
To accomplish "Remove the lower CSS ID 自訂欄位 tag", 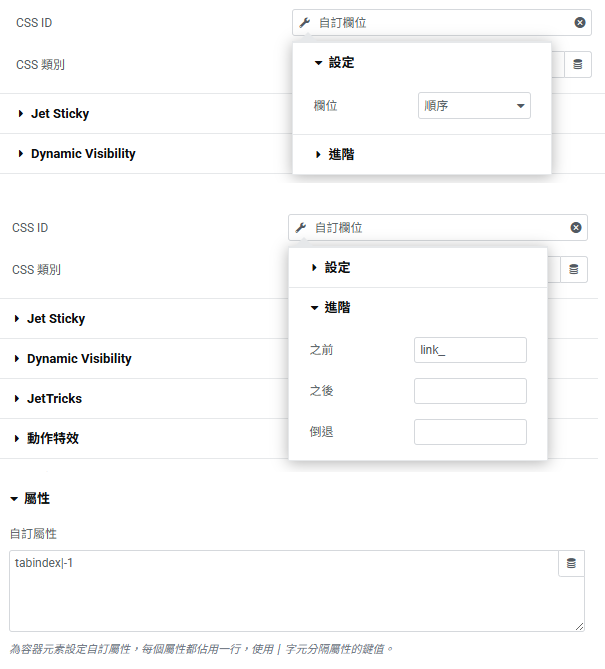I will pyautogui.click(x=576, y=228).
